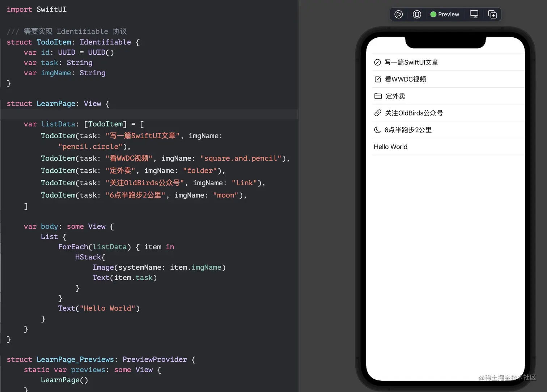Click the comment line 需要实现 Identifiable 协议
The width and height of the screenshot is (547, 392).
[x=67, y=31]
